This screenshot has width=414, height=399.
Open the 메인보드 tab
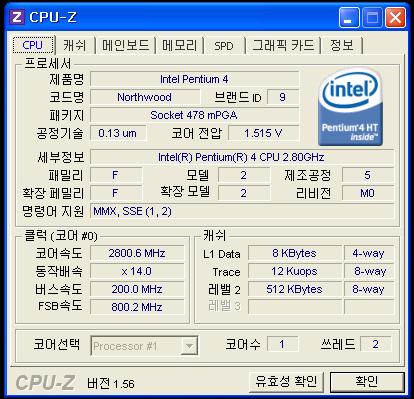(126, 45)
